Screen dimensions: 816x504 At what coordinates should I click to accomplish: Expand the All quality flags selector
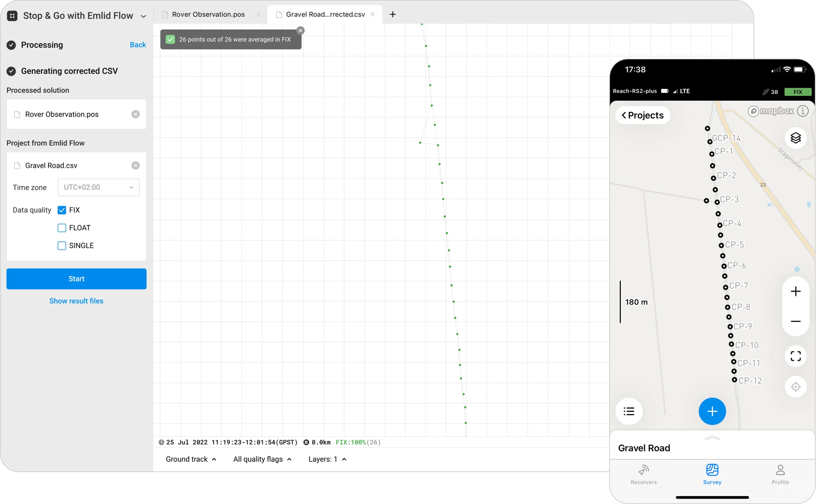pos(262,459)
